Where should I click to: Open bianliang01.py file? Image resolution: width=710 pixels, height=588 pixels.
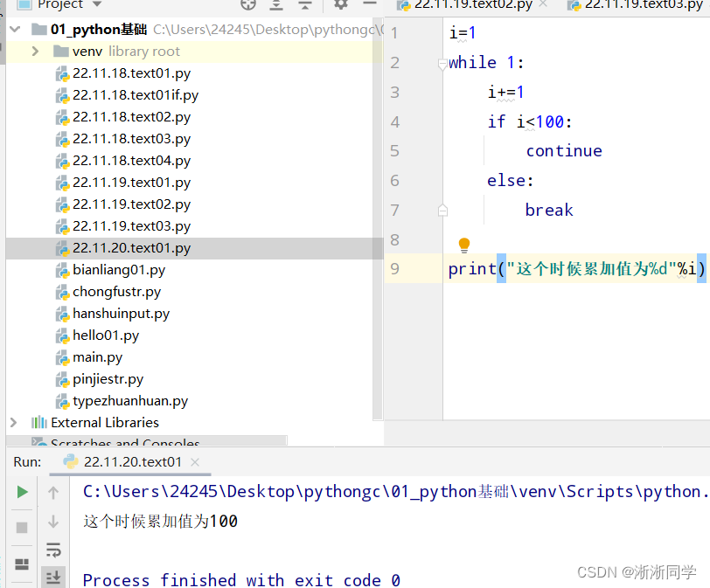click(x=119, y=270)
